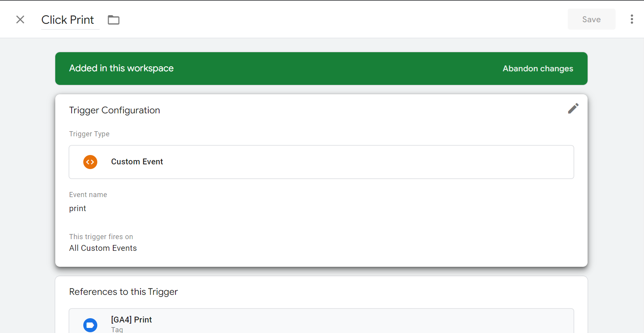Click the Added in this workspace banner

[x=121, y=68]
